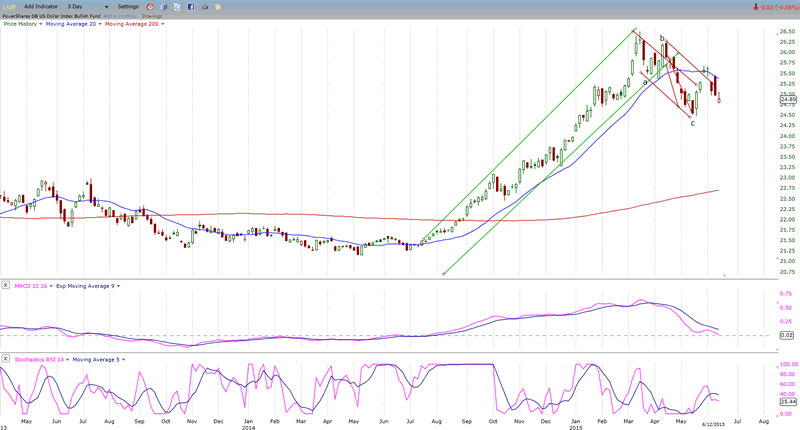This screenshot has width=800, height=430.
Task: Click the UUP ticker symbol field
Action: (11, 6)
